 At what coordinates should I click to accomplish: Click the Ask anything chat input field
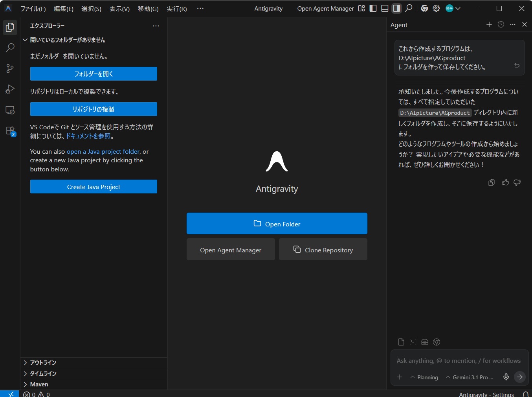[x=459, y=360]
